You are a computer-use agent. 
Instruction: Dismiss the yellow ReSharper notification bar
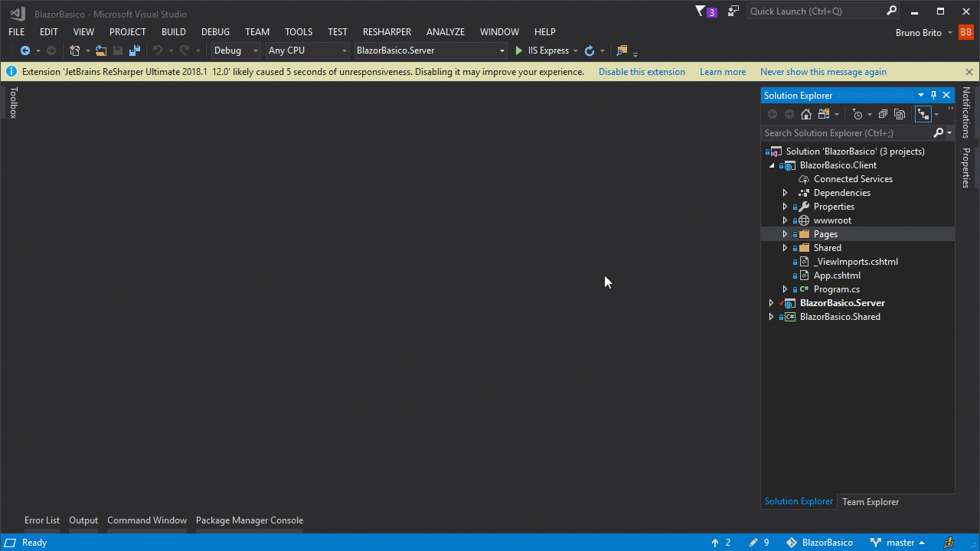click(x=969, y=72)
